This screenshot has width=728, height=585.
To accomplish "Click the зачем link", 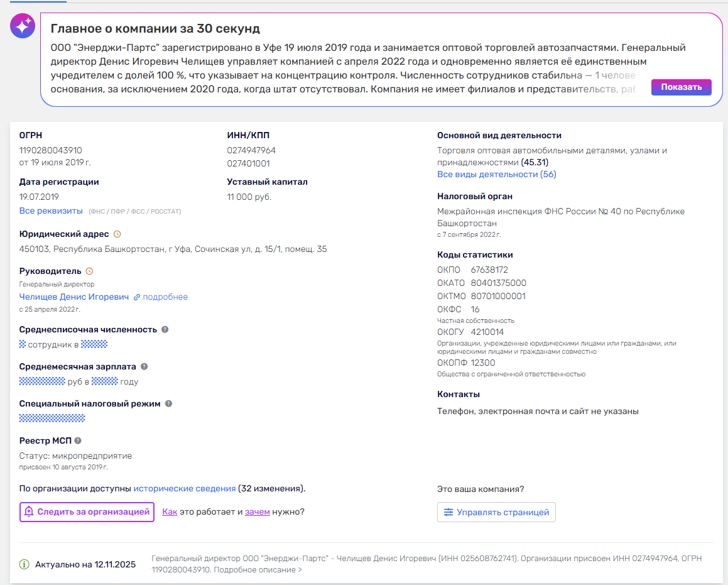I will (257, 512).
